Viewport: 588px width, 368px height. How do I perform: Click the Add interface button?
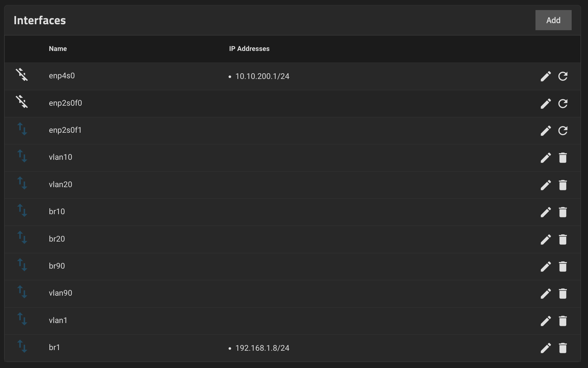point(553,20)
